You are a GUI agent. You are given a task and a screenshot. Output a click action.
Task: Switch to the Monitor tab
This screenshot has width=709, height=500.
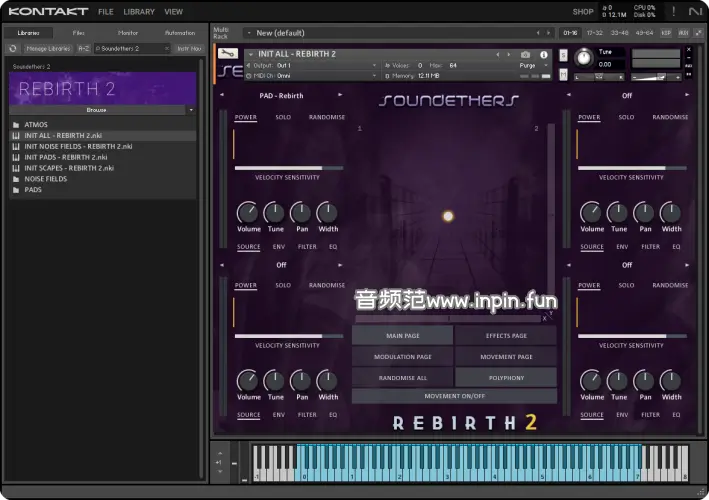tap(128, 33)
